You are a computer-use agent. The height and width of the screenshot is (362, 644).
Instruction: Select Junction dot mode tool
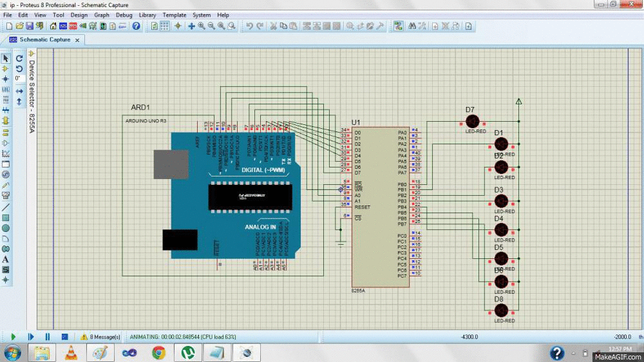point(6,79)
